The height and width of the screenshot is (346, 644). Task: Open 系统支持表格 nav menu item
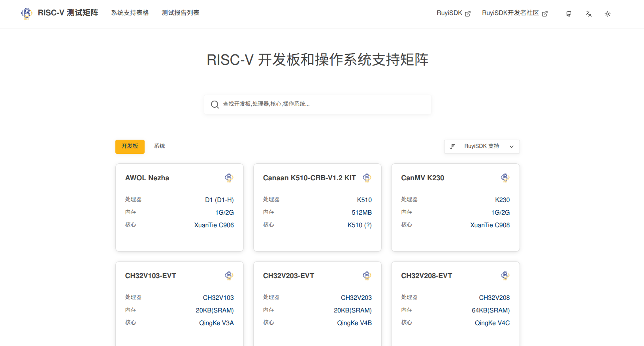click(130, 13)
